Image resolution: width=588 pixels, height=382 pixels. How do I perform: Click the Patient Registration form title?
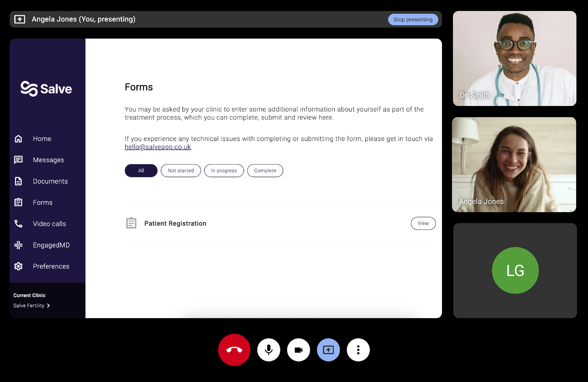175,224
